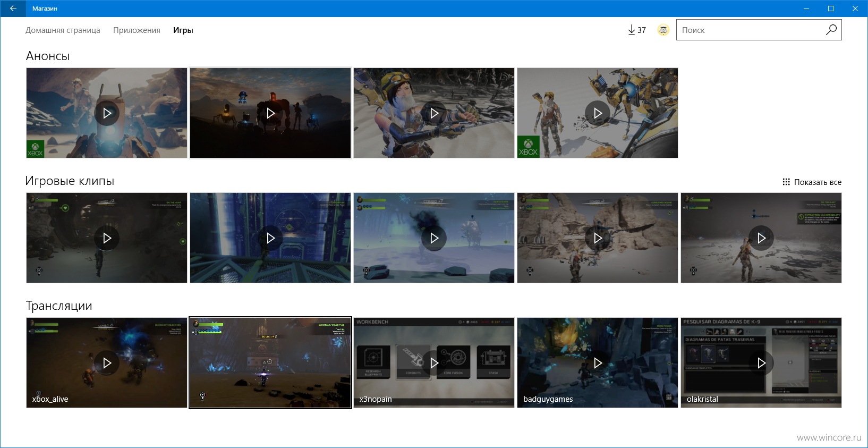This screenshot has height=448, width=868.
Task: Minimize the Магазин window
Action: pyautogui.click(x=806, y=9)
